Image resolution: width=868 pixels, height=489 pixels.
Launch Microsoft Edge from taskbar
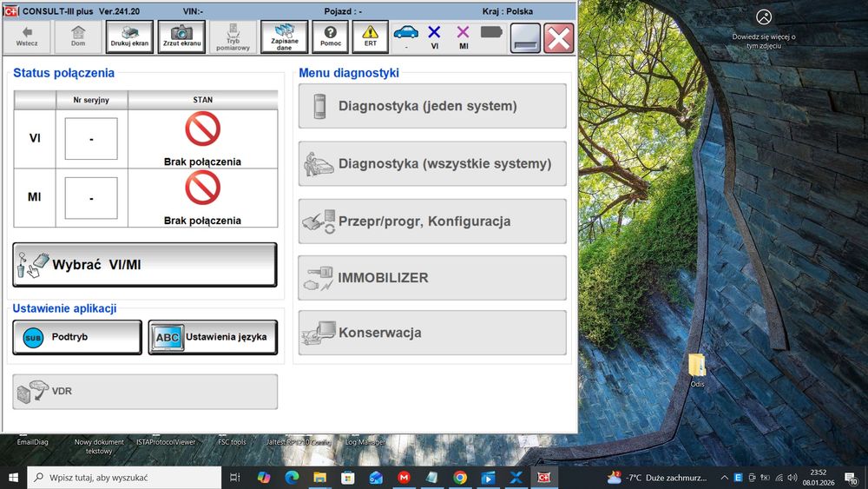[x=292, y=478]
